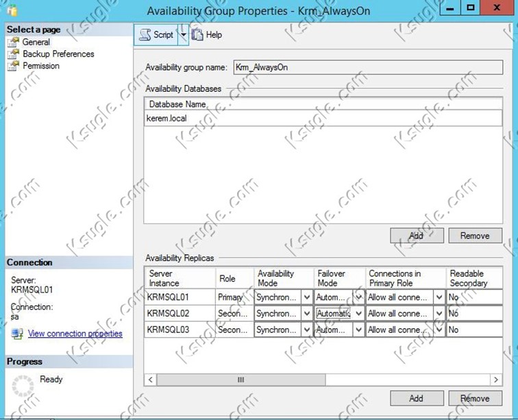Maximize the Availability Group Properties window
The height and width of the screenshot is (420, 518).
[471, 8]
